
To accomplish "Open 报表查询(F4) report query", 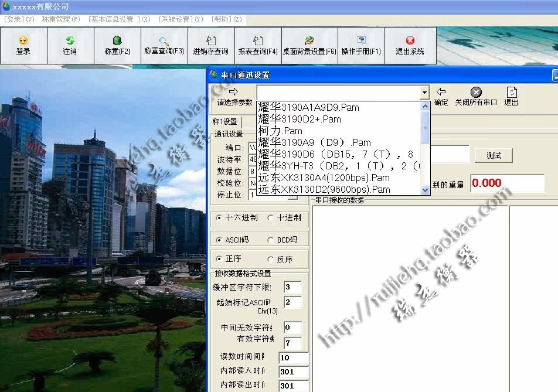I will (x=258, y=45).
